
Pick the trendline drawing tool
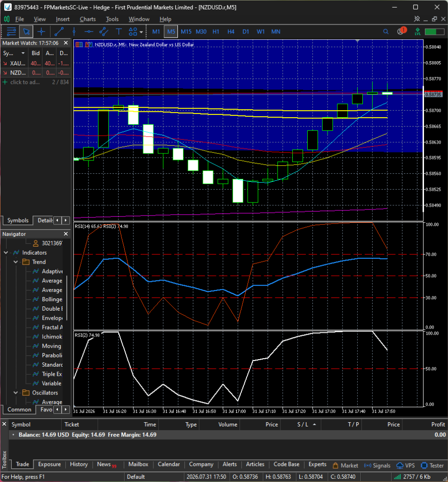click(x=59, y=32)
